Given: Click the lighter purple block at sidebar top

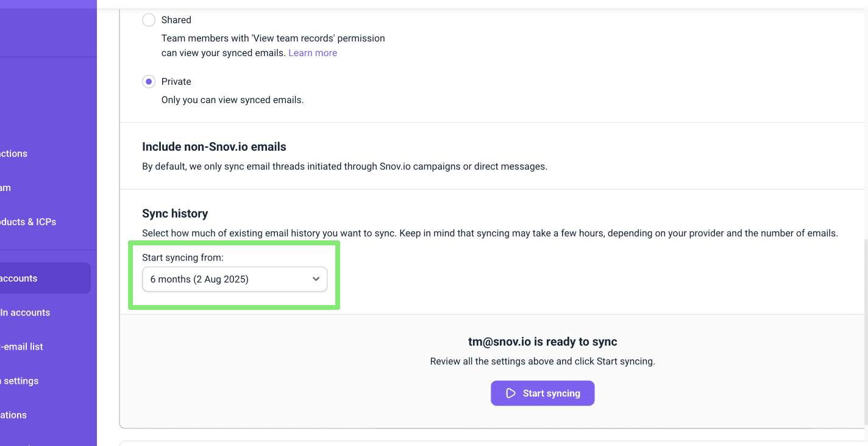Looking at the screenshot, I should (48, 4).
